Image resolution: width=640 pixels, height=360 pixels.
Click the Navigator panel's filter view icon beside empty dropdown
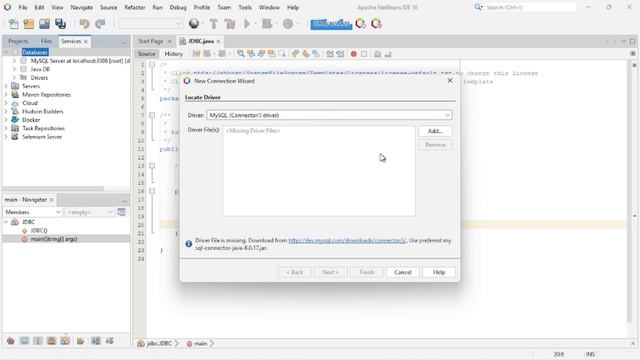(x=122, y=212)
